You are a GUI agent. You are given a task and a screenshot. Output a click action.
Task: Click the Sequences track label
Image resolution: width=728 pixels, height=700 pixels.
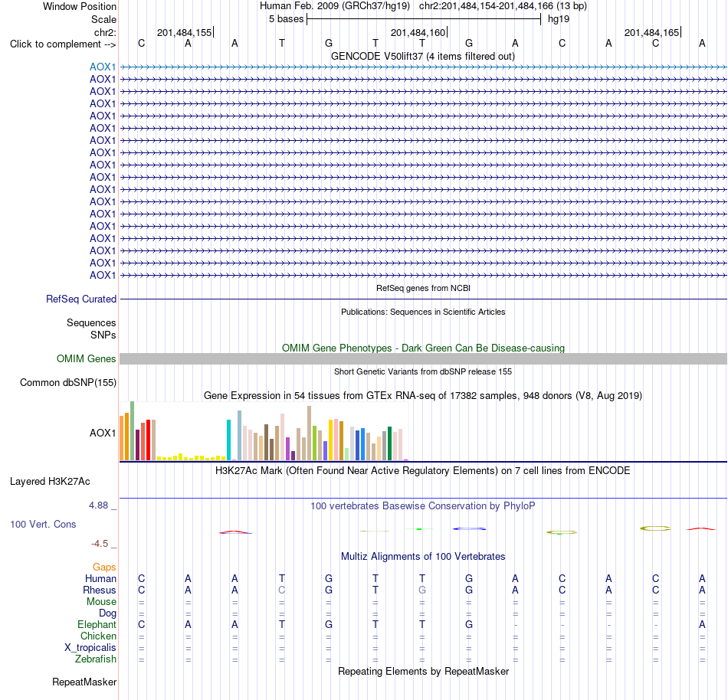[x=91, y=323]
